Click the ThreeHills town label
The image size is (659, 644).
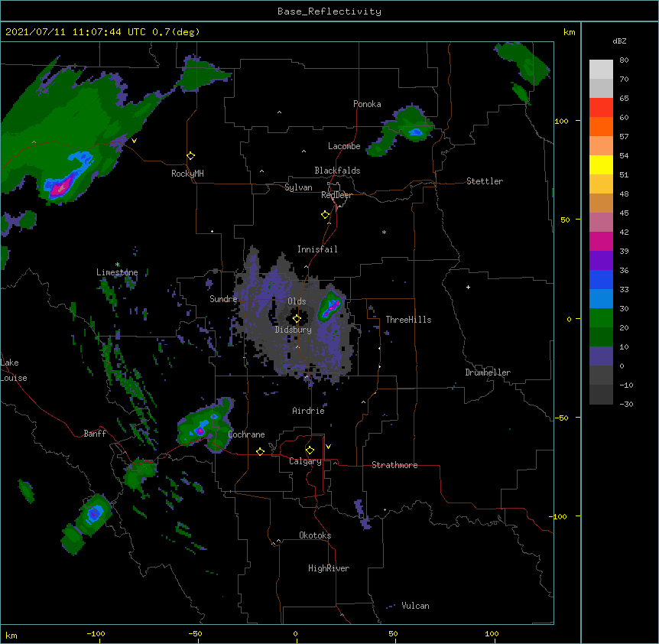(x=408, y=320)
